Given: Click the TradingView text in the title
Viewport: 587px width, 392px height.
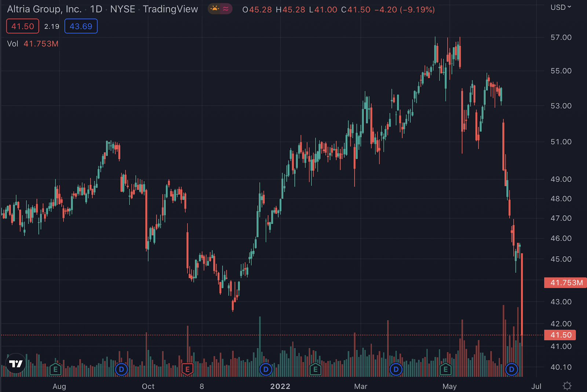Looking at the screenshot, I should (x=171, y=9).
